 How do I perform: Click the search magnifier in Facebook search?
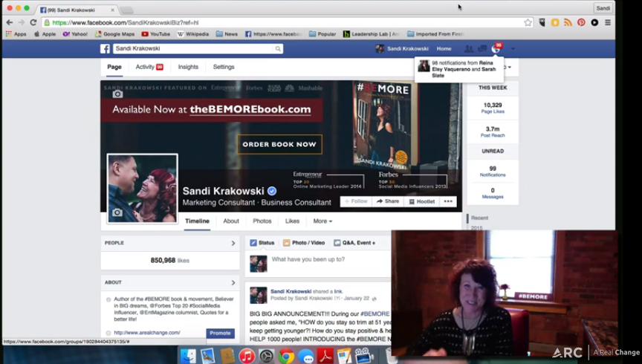pyautogui.click(x=278, y=49)
